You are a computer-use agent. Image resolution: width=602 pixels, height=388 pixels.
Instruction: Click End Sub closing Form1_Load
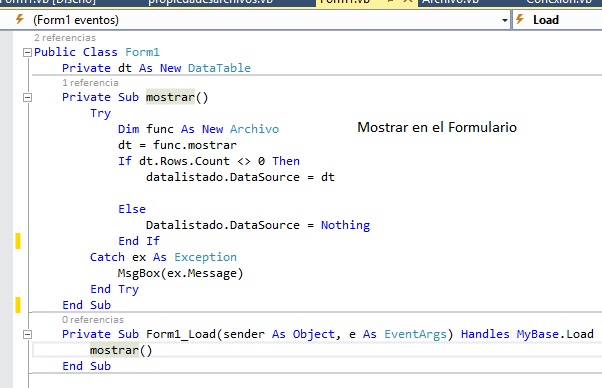(x=86, y=366)
